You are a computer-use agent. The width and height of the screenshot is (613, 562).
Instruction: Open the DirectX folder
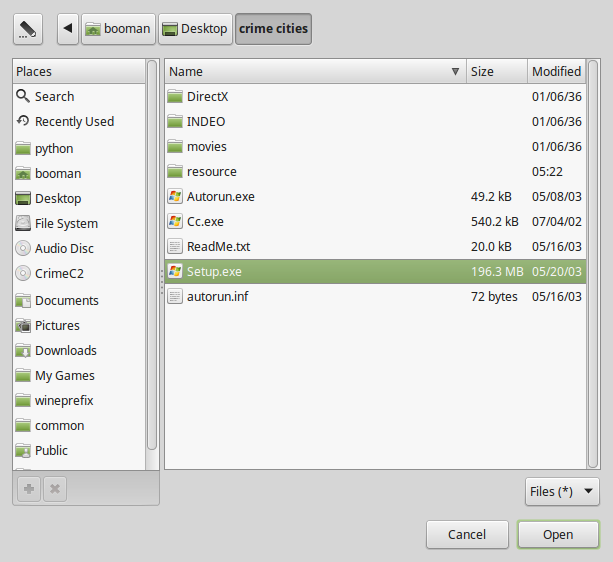tap(375, 97)
